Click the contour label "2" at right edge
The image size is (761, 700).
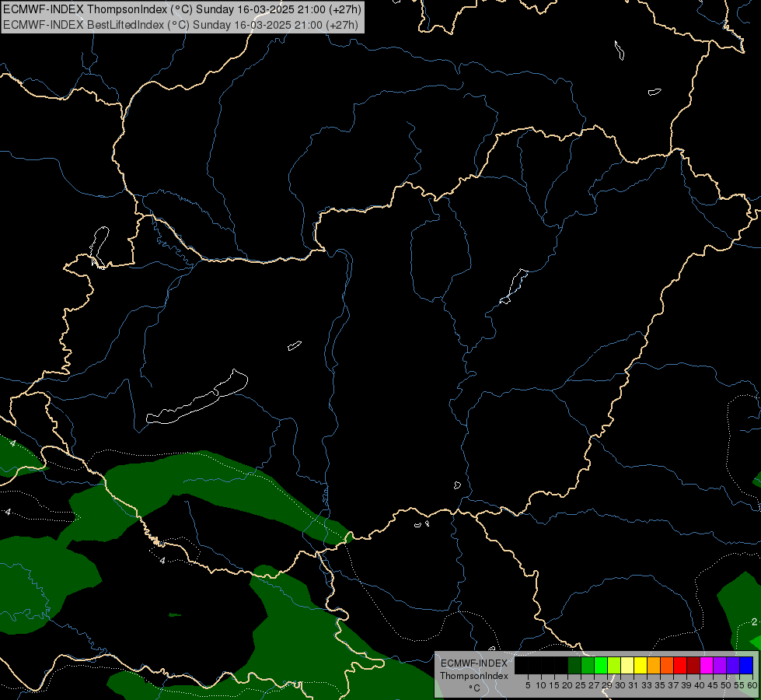pos(754,621)
